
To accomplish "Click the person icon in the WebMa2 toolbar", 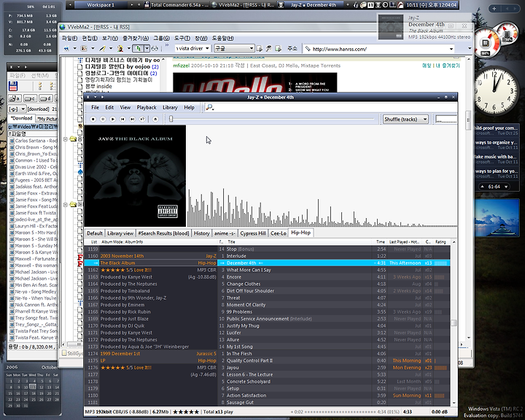I will (x=120, y=49).
